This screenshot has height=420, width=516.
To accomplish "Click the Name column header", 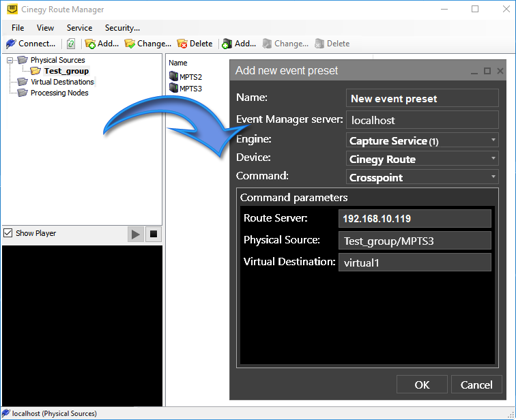I will click(178, 63).
